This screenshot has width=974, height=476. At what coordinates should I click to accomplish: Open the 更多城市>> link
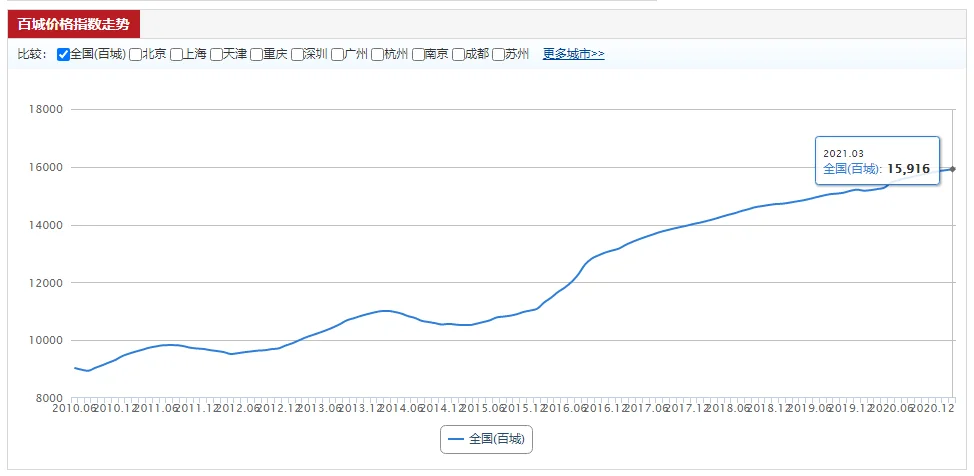(x=573, y=54)
